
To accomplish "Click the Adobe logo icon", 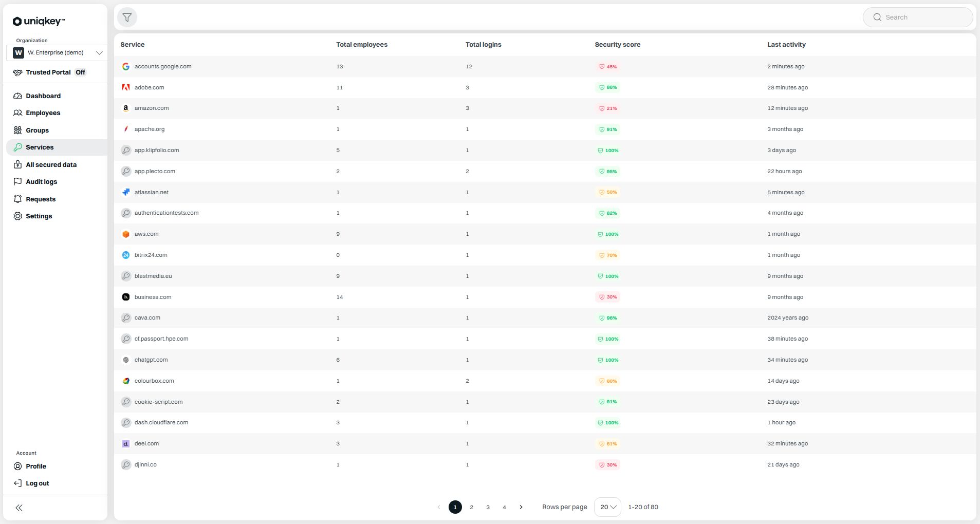I will [126, 88].
